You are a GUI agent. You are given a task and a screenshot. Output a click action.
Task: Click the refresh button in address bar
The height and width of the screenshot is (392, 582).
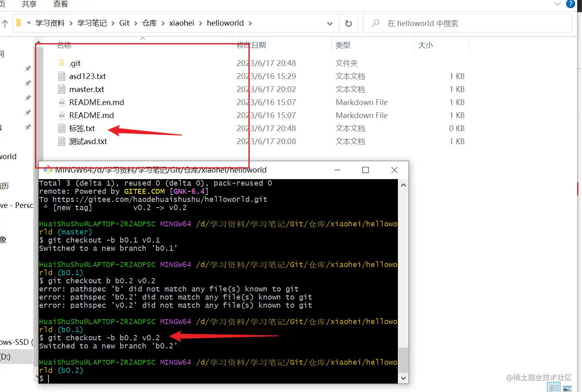pyautogui.click(x=348, y=23)
